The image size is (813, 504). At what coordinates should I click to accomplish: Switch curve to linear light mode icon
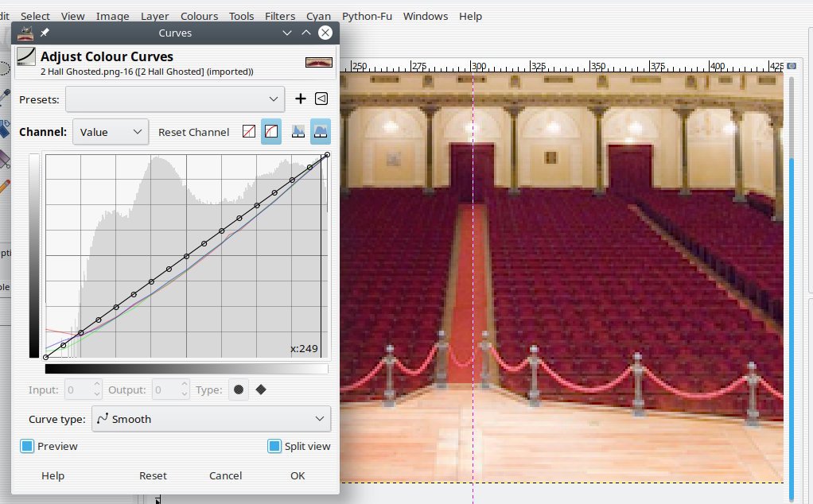(x=249, y=132)
